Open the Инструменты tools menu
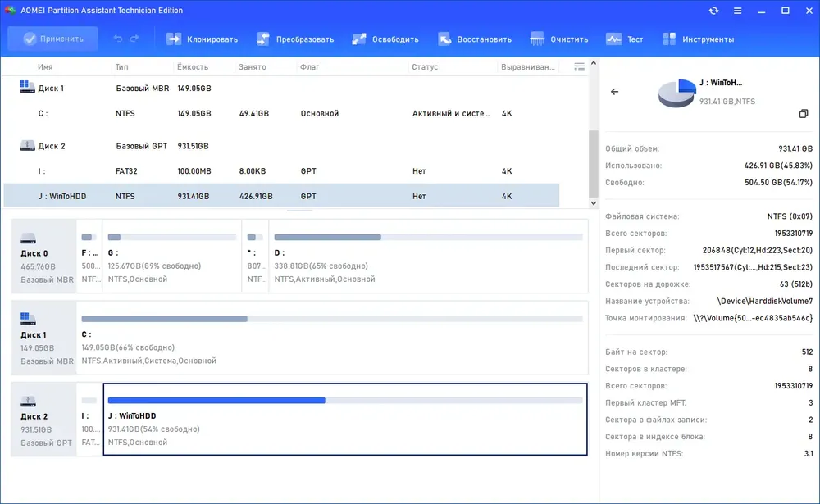The width and height of the screenshot is (820, 504). click(698, 39)
